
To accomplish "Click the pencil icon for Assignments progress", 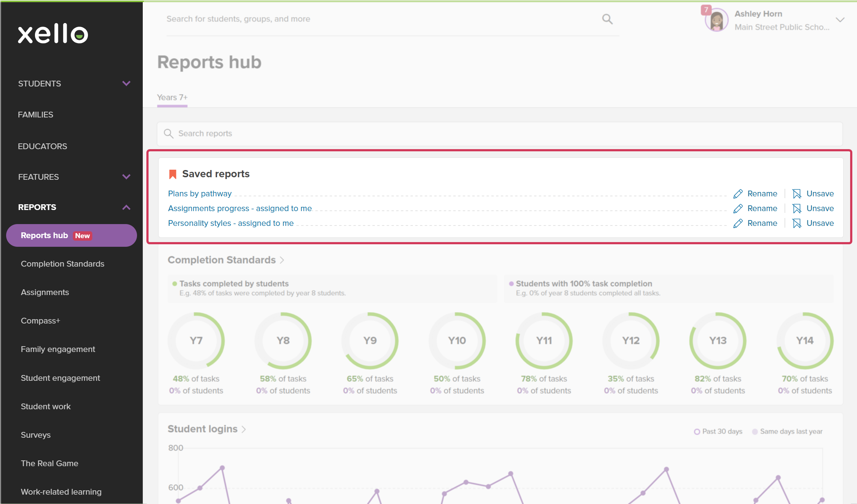I will pyautogui.click(x=738, y=209).
